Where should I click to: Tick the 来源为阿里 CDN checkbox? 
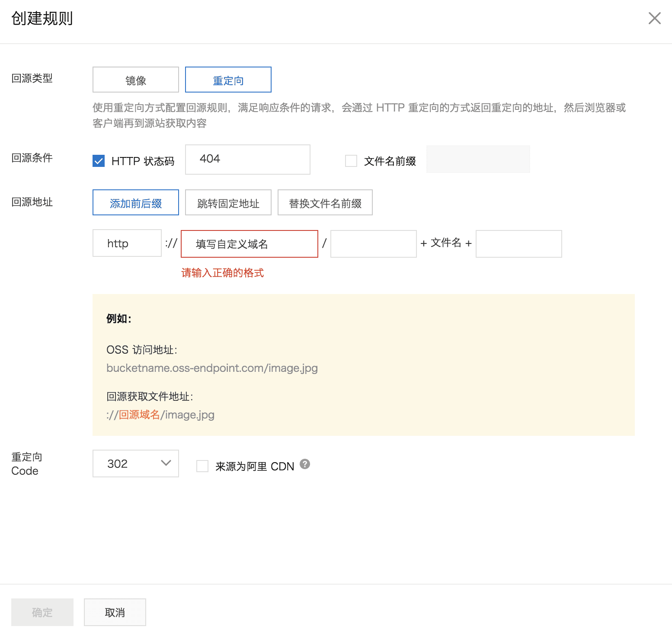click(202, 466)
